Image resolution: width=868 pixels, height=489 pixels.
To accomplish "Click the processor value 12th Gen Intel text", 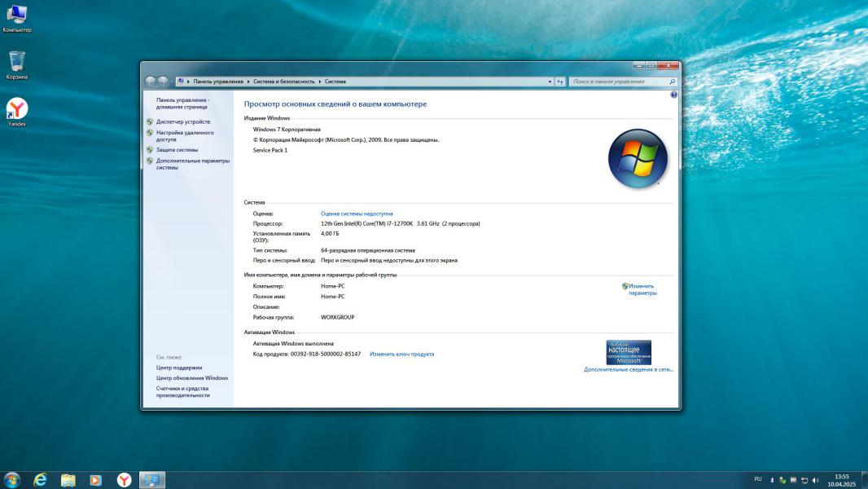I will (x=401, y=224).
